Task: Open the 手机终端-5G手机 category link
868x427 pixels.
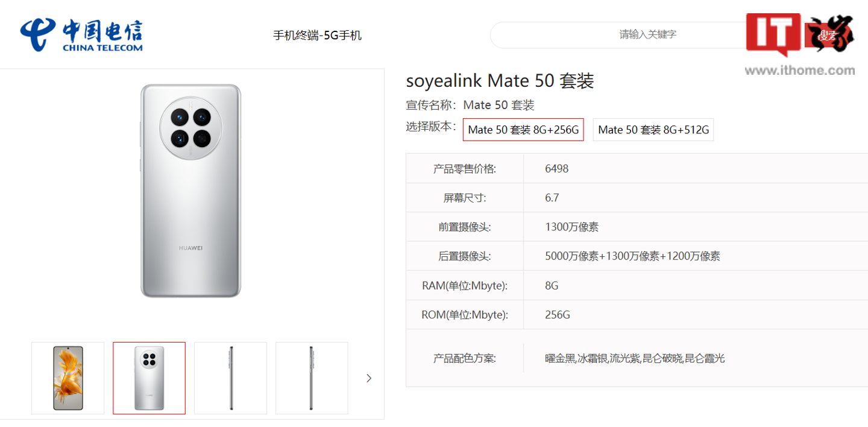Action: pos(317,36)
